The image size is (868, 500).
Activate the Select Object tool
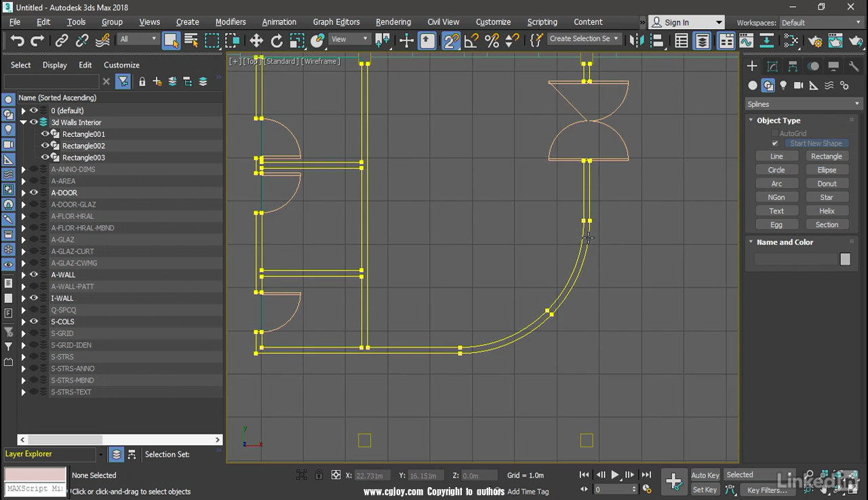coord(171,40)
